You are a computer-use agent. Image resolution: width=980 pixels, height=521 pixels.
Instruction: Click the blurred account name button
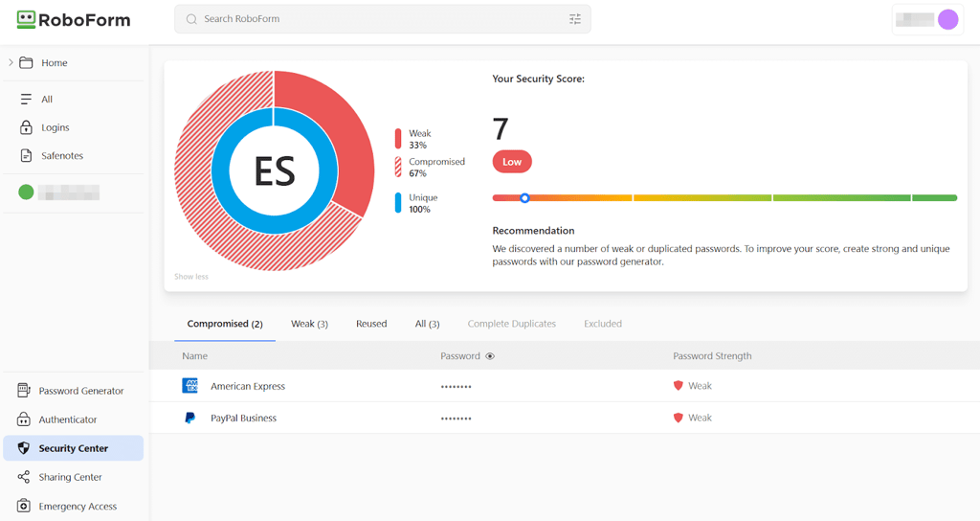928,19
